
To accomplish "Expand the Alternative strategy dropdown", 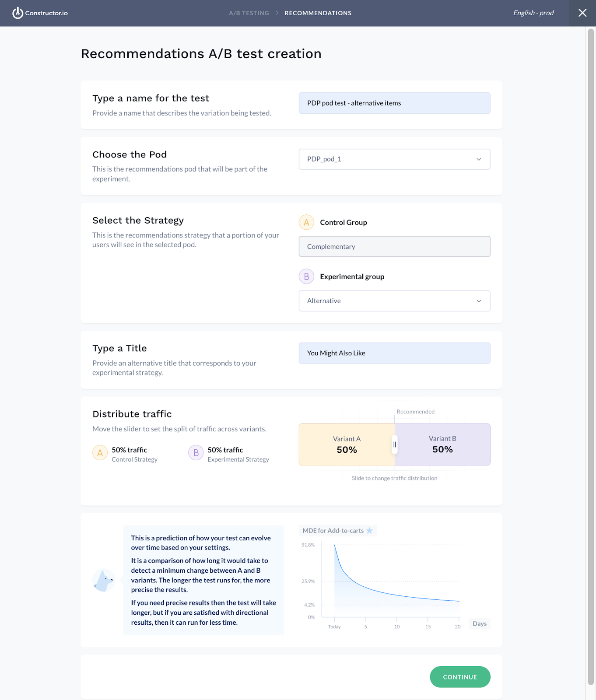I will 394,301.
